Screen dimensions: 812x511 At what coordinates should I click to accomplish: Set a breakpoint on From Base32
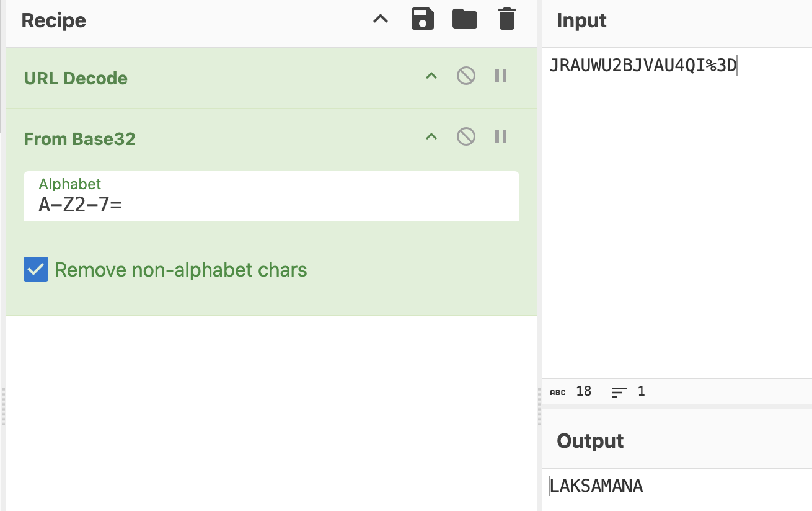[x=501, y=136]
